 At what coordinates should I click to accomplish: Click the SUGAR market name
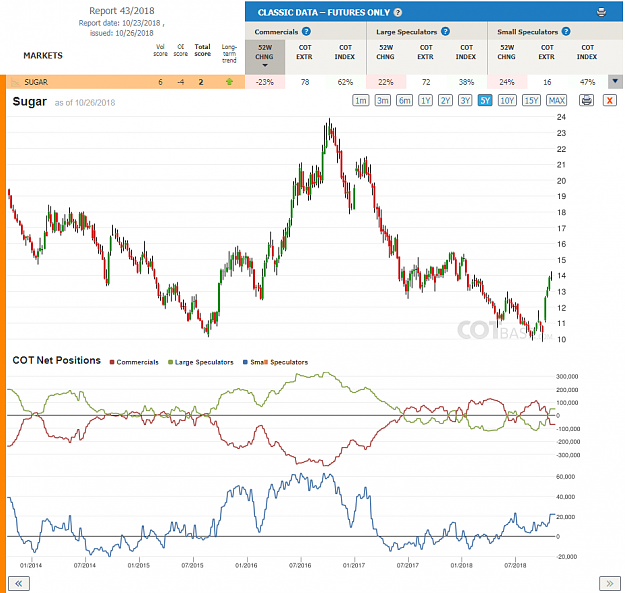[36, 82]
